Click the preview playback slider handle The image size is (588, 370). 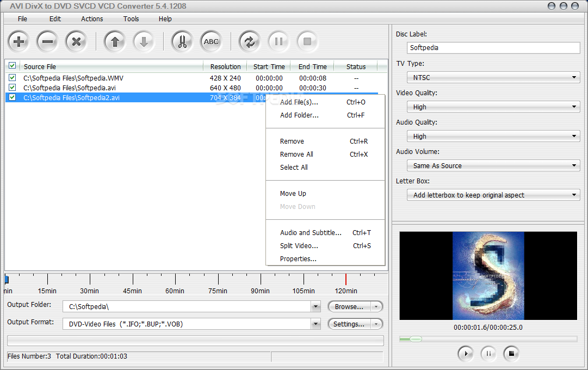coord(416,339)
